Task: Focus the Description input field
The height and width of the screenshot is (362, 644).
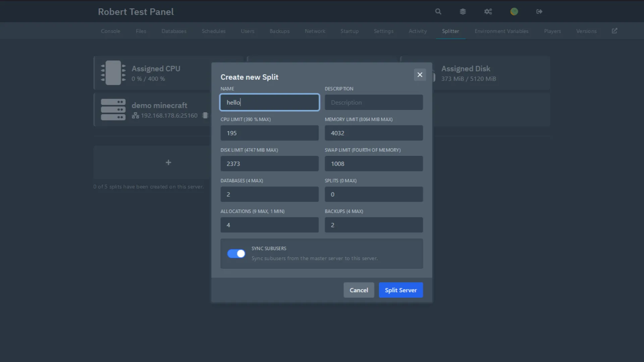Action: (x=374, y=103)
